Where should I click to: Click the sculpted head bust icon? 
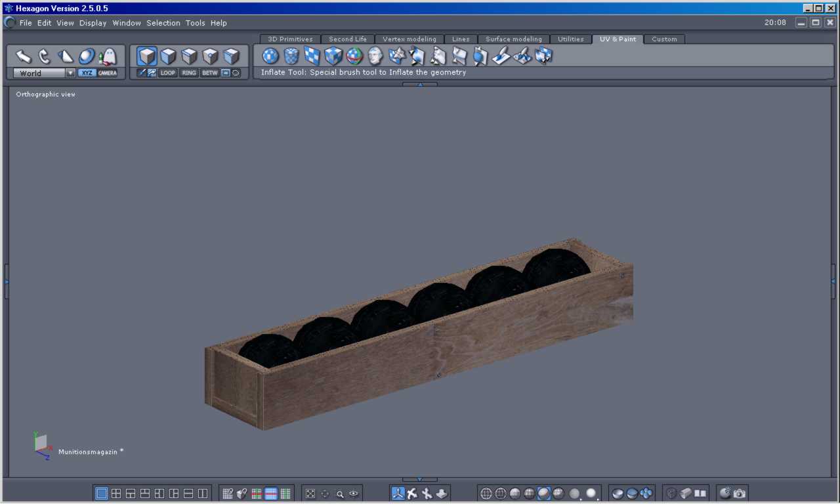point(375,56)
